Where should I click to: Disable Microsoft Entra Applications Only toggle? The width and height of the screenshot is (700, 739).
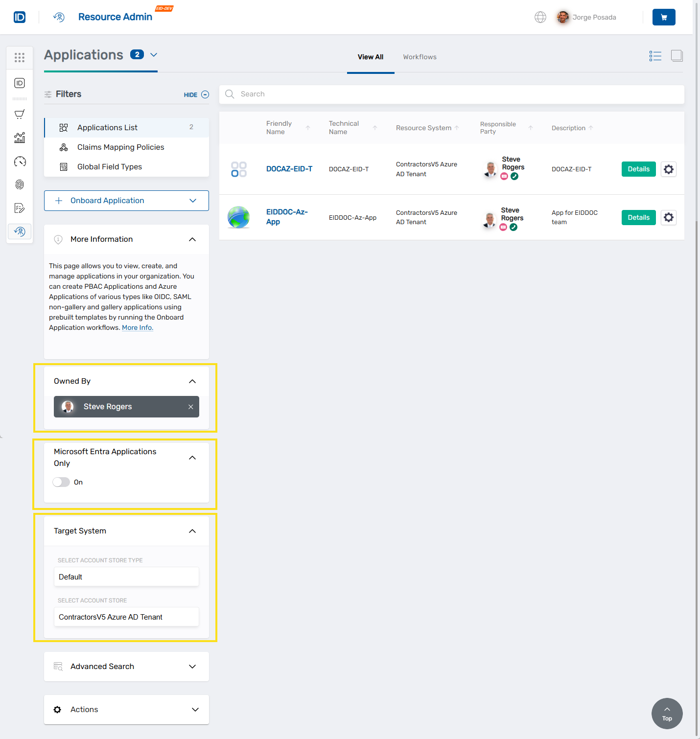click(61, 482)
